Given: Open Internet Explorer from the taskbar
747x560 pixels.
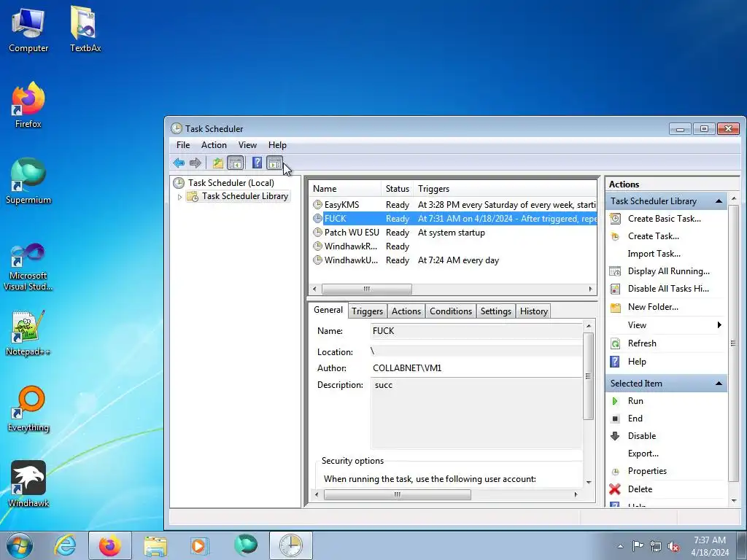Looking at the screenshot, I should coord(65,545).
